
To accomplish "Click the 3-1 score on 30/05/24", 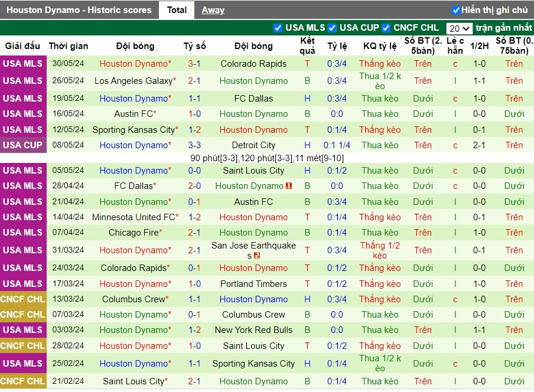I will pos(194,64).
